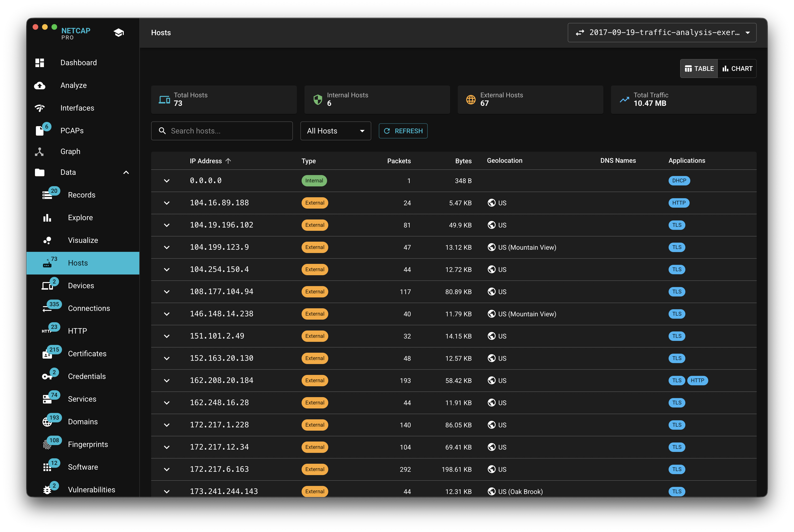This screenshot has height=532, width=794.
Task: Click the External Hosts globe icon
Action: 471,100
